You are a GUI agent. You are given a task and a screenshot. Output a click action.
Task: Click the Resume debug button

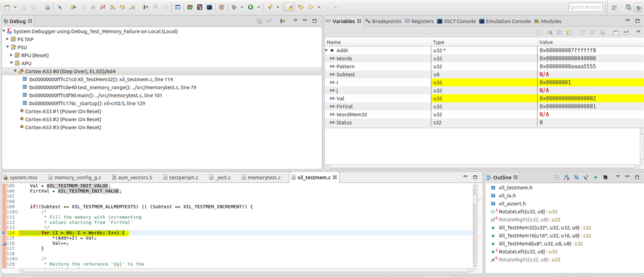(x=73, y=7)
